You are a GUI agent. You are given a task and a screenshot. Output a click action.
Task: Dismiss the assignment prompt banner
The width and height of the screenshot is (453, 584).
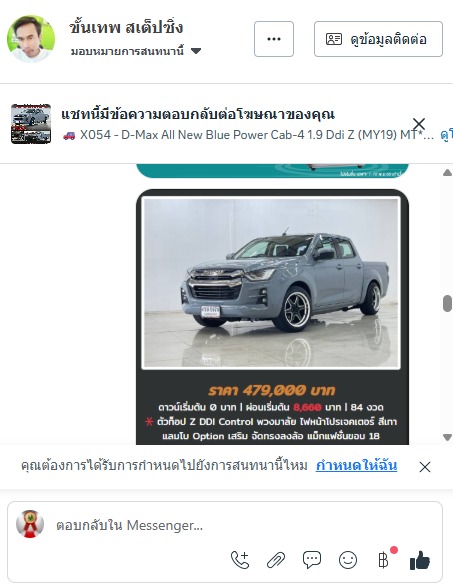(425, 467)
